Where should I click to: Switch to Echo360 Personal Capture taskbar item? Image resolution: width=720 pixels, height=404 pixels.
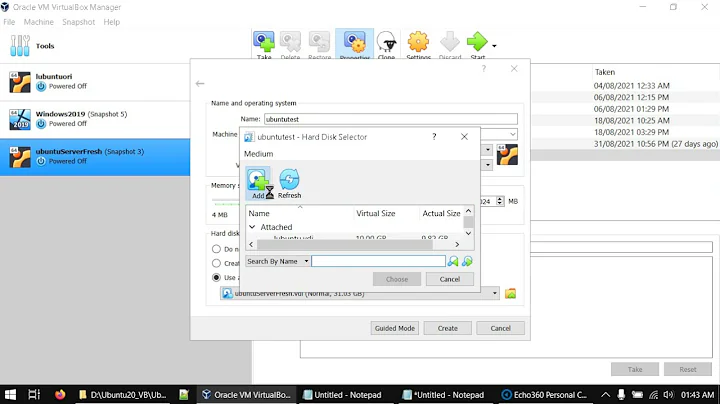[544, 394]
